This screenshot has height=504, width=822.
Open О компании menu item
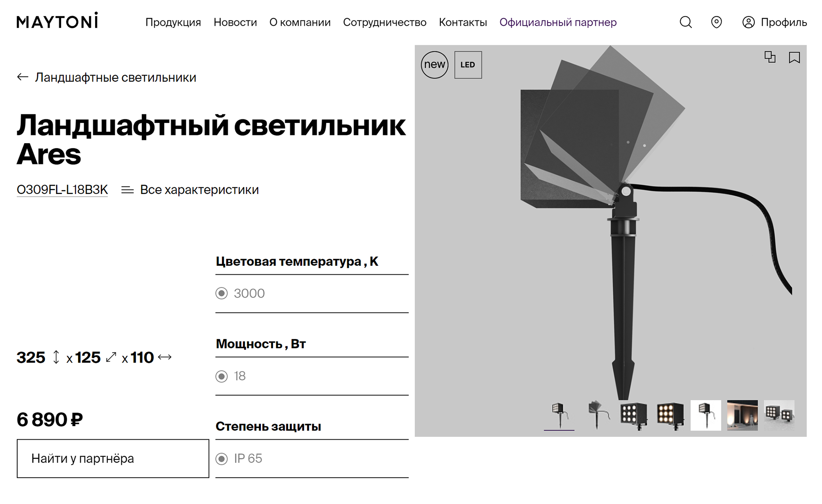tap(300, 22)
